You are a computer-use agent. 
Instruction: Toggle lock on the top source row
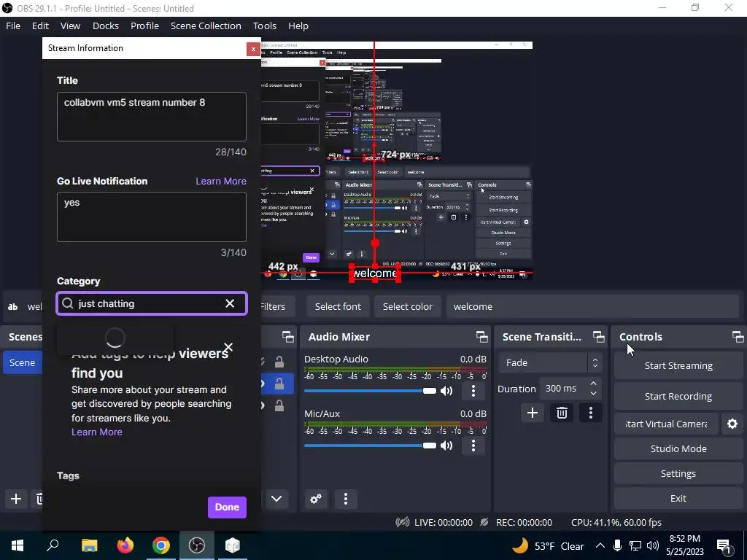tap(279, 362)
